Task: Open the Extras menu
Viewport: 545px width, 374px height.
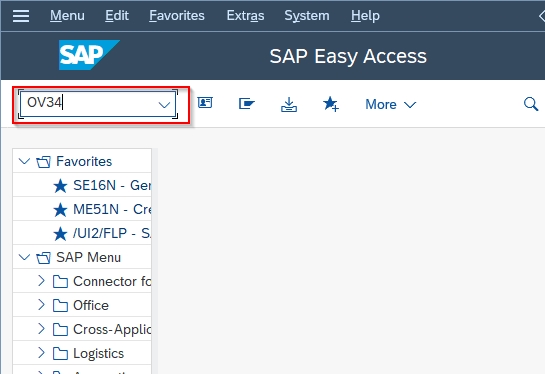Action: (x=245, y=16)
